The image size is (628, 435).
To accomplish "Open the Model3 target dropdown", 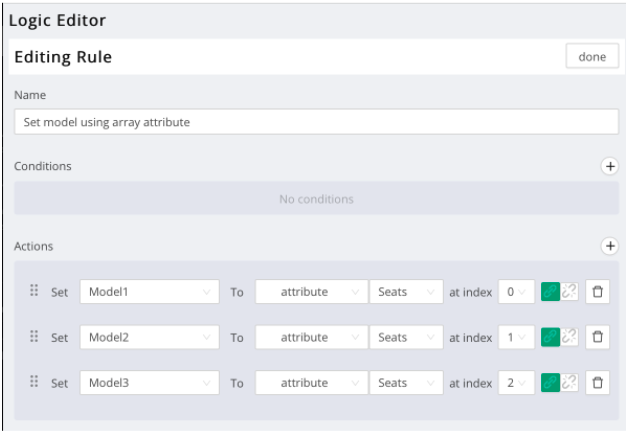I will 149,382.
